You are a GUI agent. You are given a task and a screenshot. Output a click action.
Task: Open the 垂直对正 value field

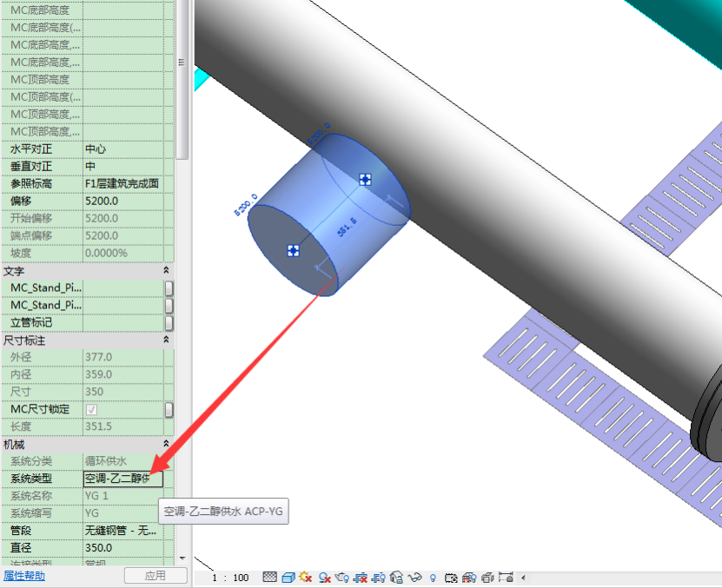(123, 166)
